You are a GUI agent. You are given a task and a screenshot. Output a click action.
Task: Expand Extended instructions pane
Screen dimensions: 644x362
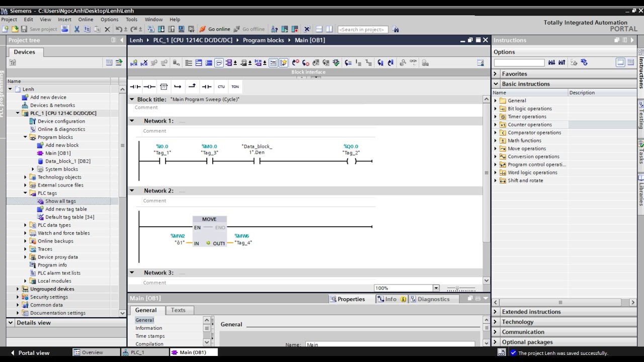pos(496,312)
